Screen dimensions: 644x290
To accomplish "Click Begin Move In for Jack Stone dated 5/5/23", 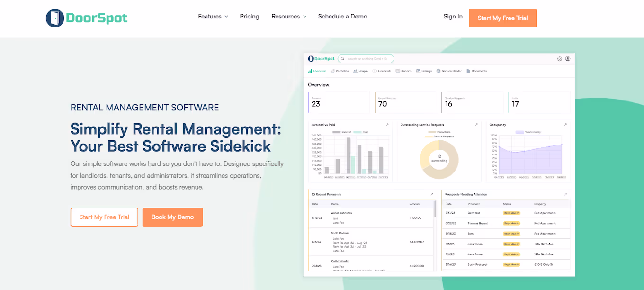I will point(511,244).
